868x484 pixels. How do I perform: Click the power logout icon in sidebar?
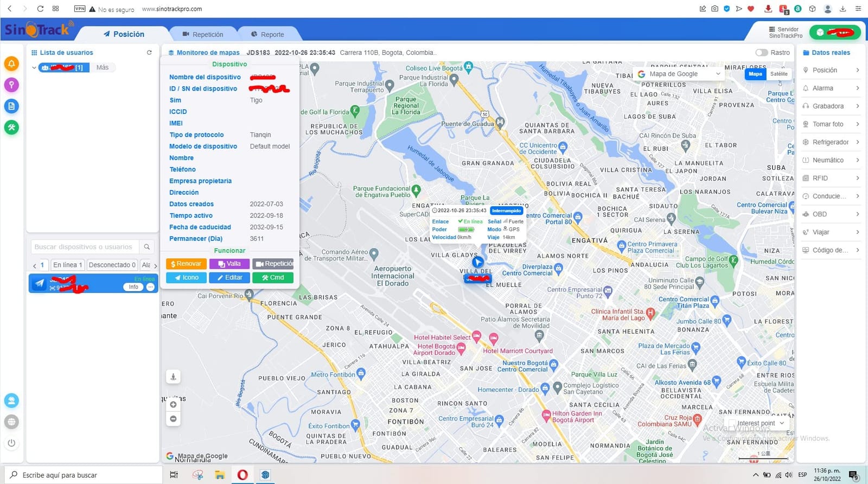point(11,443)
